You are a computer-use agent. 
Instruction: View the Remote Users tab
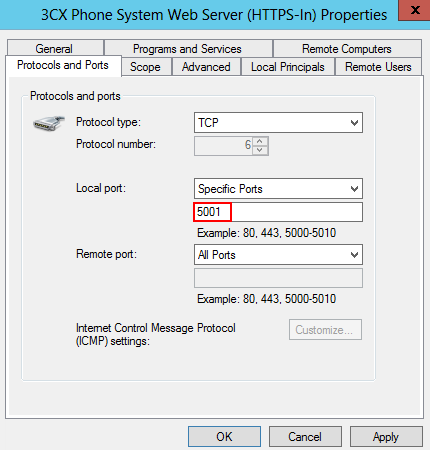click(x=378, y=67)
